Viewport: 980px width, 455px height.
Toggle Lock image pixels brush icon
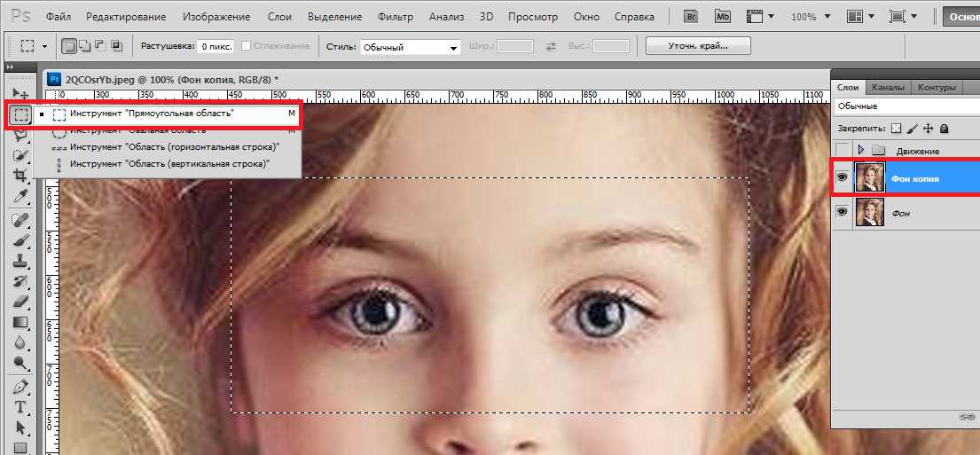pyautogui.click(x=913, y=128)
